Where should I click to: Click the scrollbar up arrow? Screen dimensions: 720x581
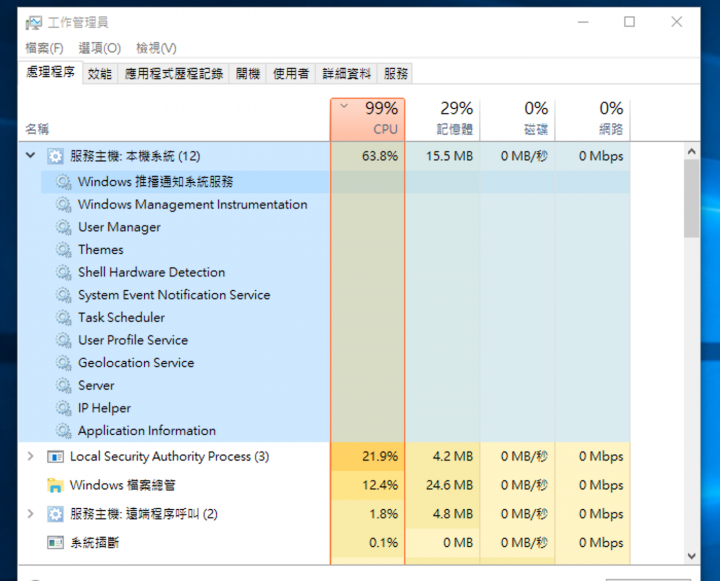tap(692, 151)
